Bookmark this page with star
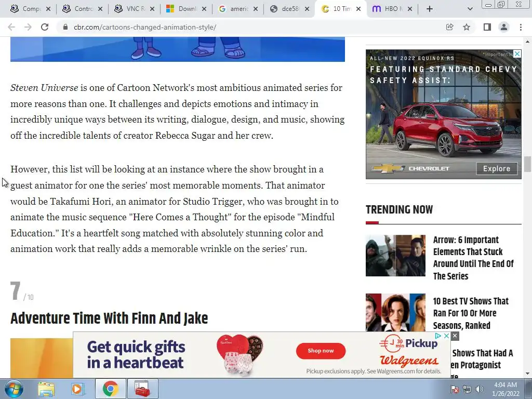This screenshot has height=399, width=532. (x=467, y=27)
